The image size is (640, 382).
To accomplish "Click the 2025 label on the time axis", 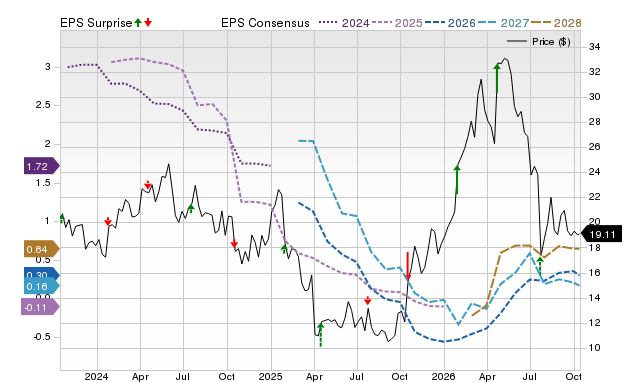I will (x=271, y=376).
